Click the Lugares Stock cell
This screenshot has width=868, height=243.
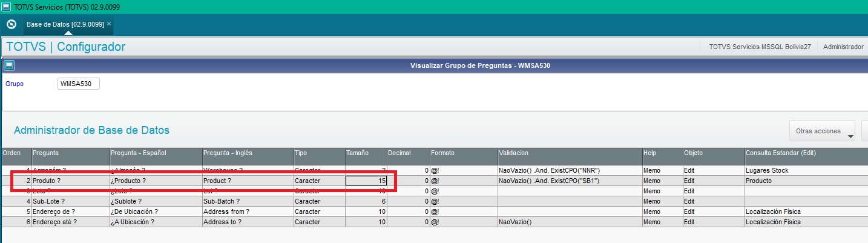[x=806, y=170]
